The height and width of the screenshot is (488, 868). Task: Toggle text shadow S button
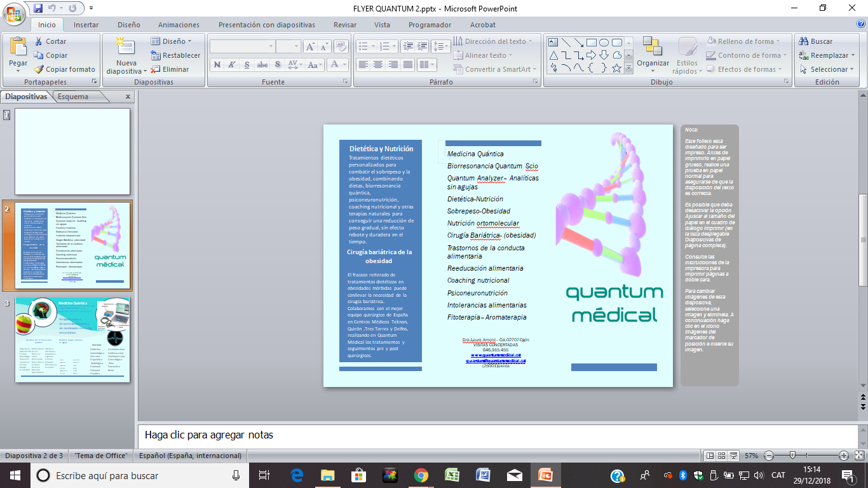(x=278, y=65)
